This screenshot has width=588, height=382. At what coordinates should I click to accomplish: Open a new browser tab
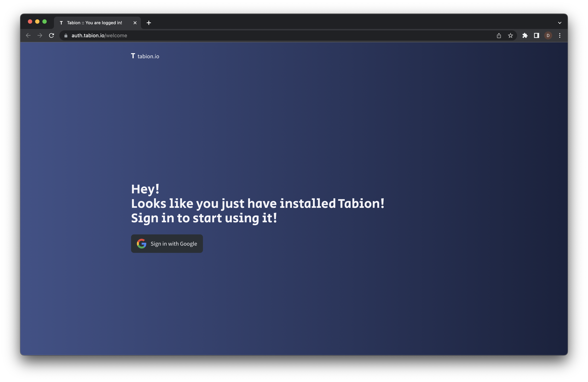(149, 23)
